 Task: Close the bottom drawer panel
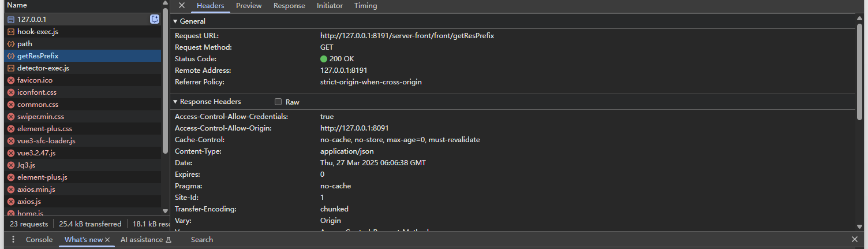pos(855,239)
